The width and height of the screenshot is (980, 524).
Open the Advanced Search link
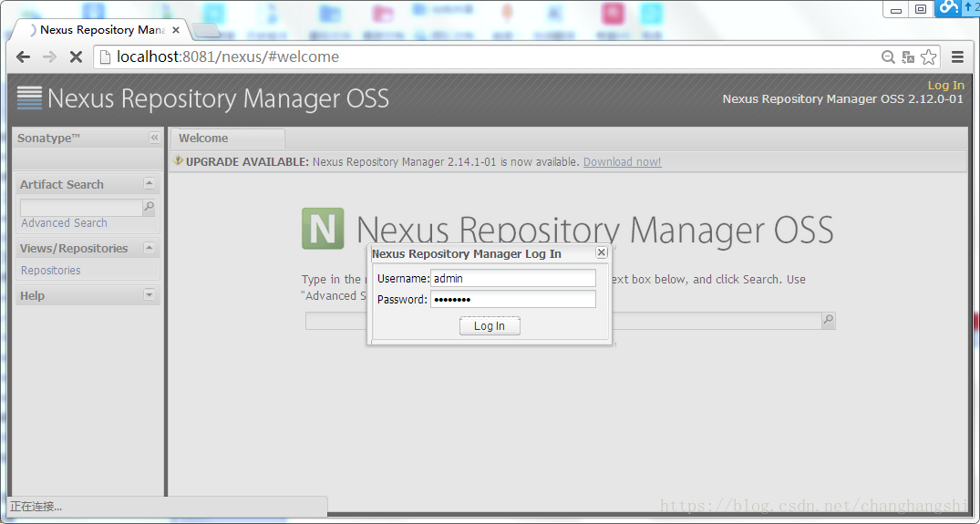click(64, 223)
